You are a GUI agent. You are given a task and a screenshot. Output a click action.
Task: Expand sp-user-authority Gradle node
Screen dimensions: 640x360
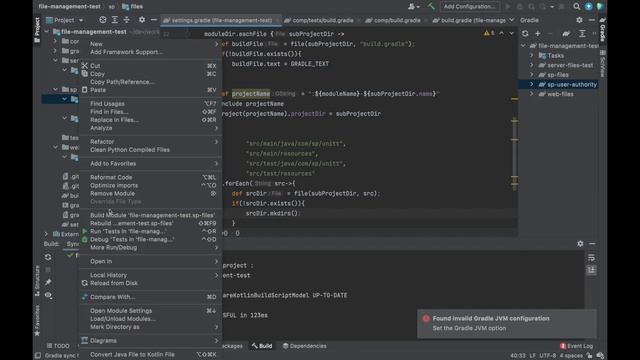click(x=531, y=84)
